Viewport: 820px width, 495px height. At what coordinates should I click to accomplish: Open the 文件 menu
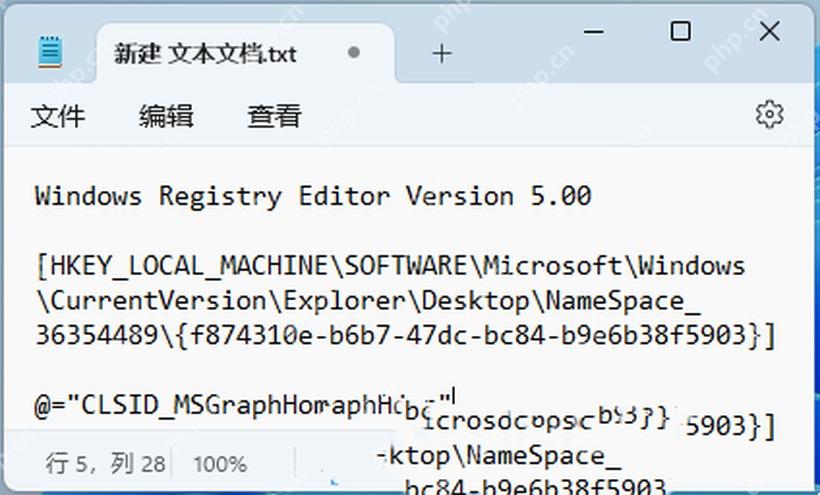coord(58,116)
